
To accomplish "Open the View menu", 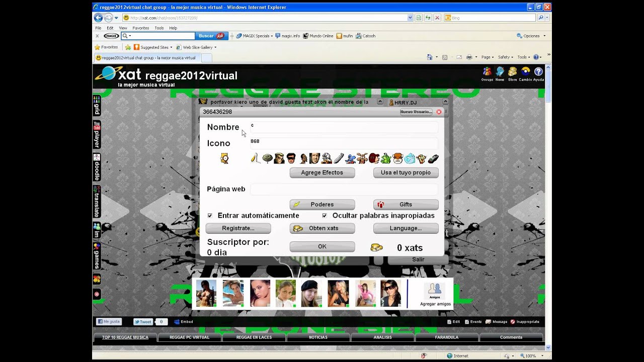I will click(123, 28).
